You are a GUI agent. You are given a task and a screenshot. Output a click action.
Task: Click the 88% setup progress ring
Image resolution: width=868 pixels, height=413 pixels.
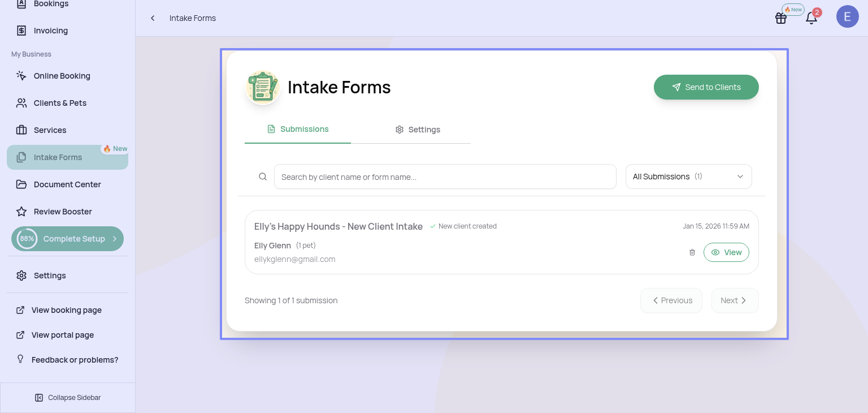[27, 239]
